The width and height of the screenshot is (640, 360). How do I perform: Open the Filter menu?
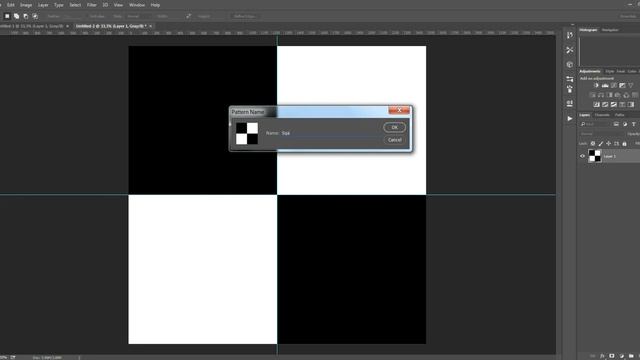click(x=91, y=5)
